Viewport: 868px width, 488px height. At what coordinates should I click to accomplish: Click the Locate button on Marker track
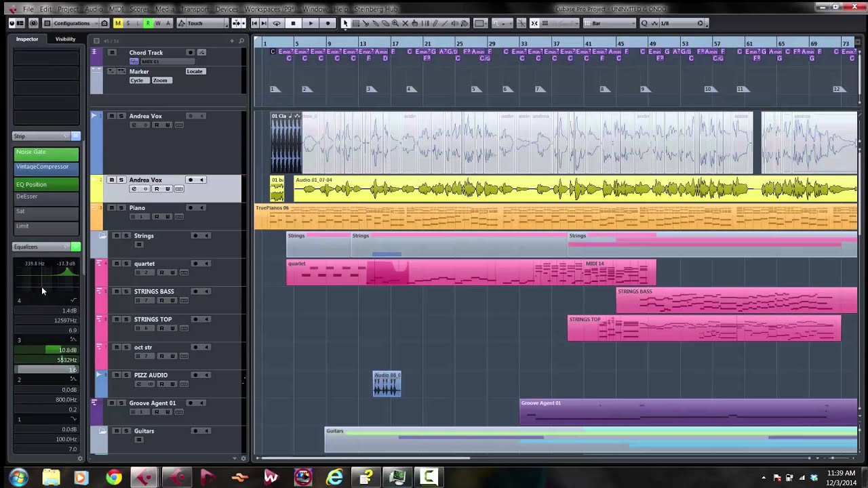click(195, 71)
